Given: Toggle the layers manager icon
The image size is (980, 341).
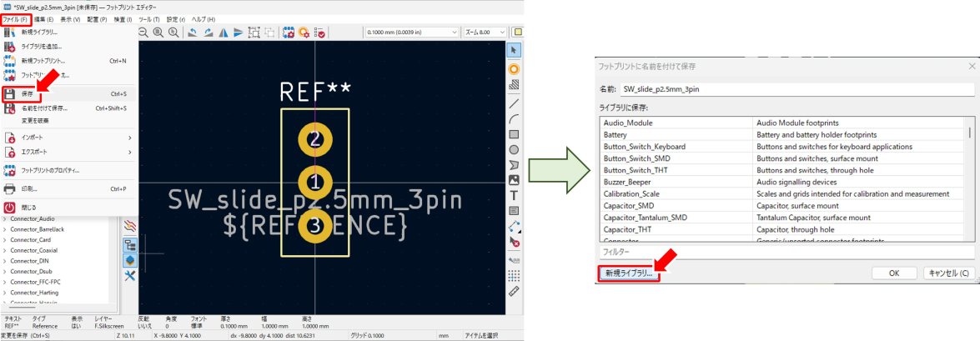Looking at the screenshot, I should pyautogui.click(x=130, y=260).
